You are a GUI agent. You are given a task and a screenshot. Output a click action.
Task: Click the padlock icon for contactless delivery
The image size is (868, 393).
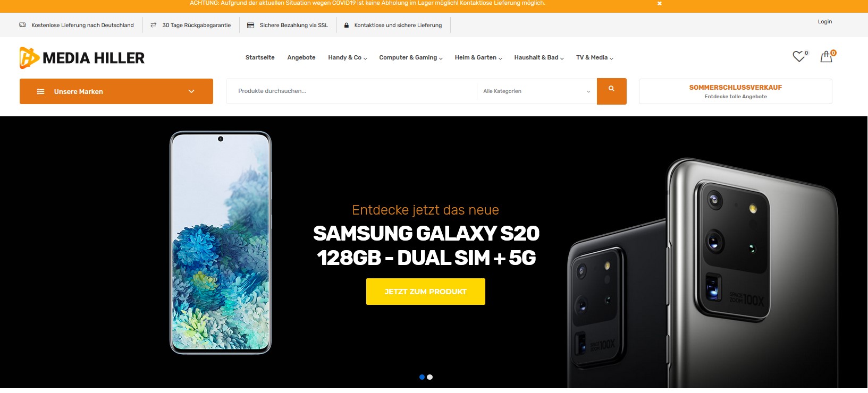347,25
